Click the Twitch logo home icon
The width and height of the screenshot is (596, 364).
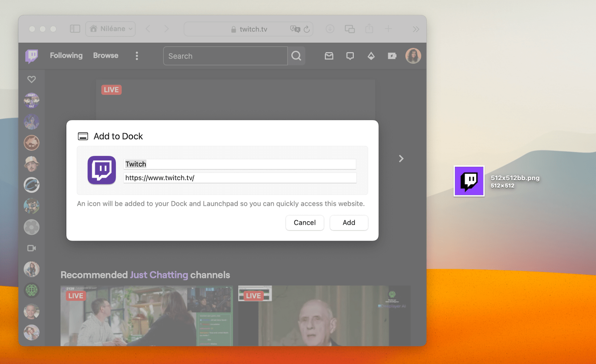[32, 56]
